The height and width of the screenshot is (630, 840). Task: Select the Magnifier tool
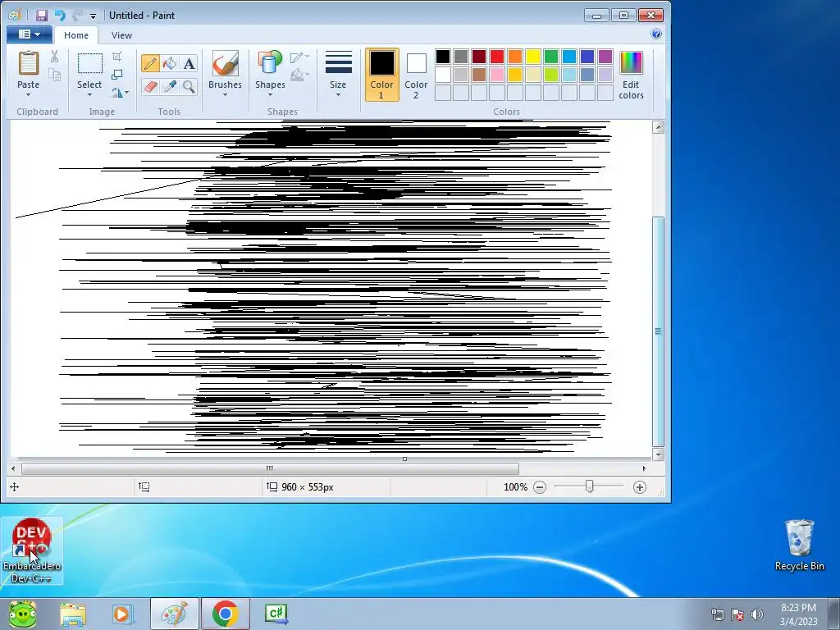189,86
